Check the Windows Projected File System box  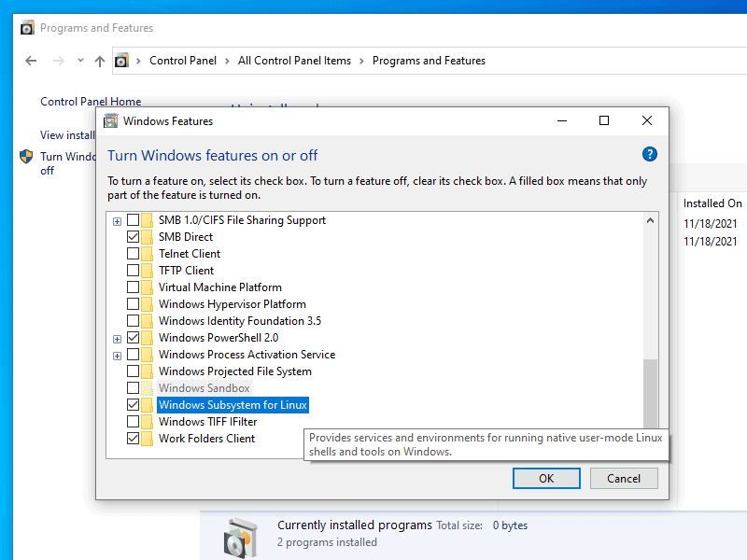133,371
